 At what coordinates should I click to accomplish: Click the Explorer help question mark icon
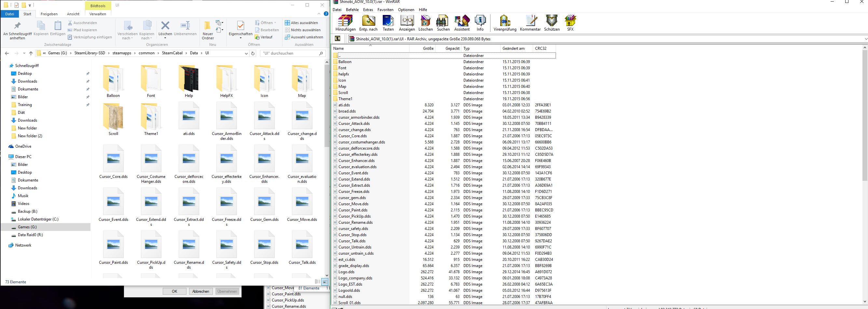coord(326,14)
